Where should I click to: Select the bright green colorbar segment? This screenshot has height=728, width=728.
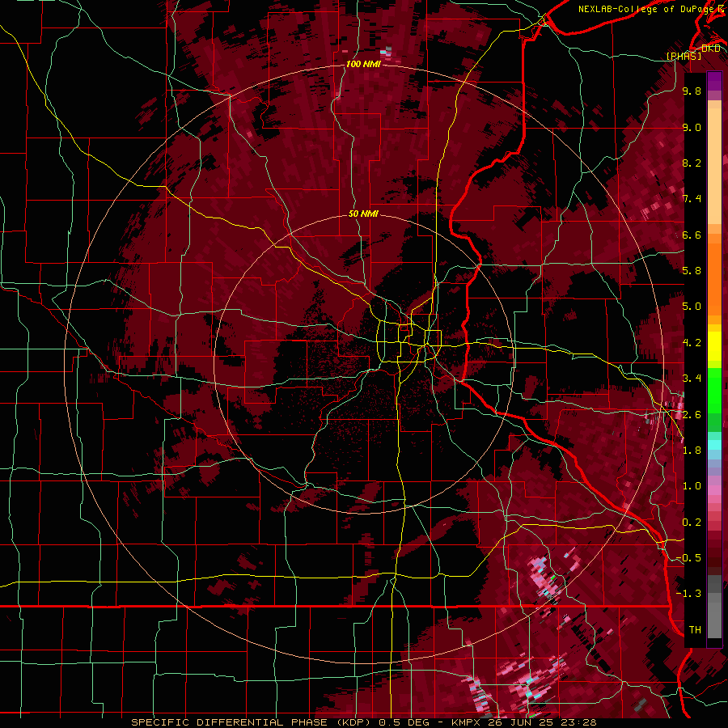714,391
